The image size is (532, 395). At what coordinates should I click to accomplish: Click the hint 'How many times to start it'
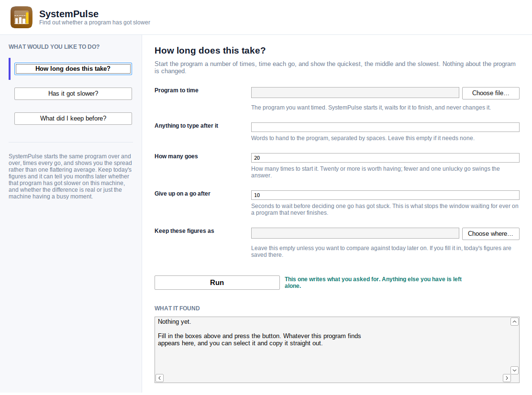(375, 172)
